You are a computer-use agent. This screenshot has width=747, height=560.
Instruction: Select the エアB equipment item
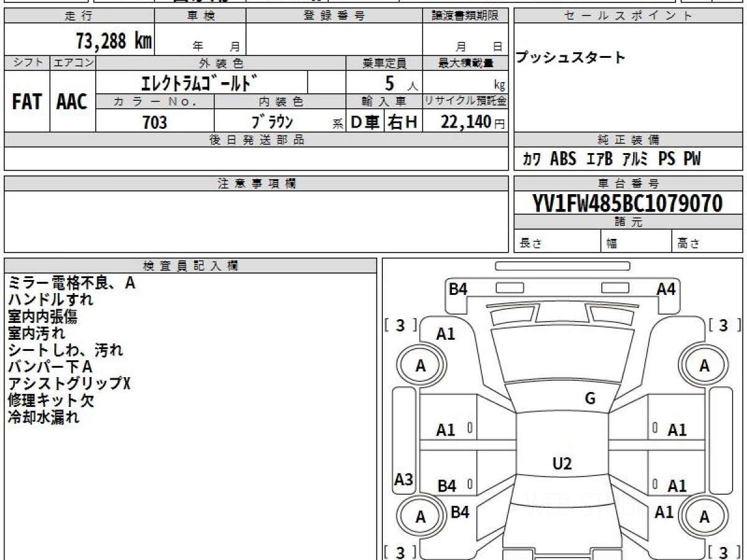point(600,159)
